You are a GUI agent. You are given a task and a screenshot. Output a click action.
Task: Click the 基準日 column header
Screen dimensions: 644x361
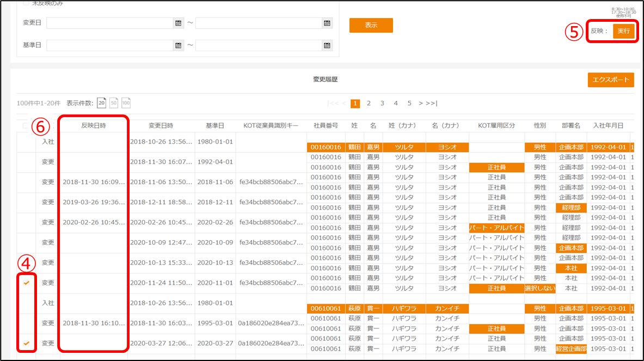pyautogui.click(x=215, y=126)
